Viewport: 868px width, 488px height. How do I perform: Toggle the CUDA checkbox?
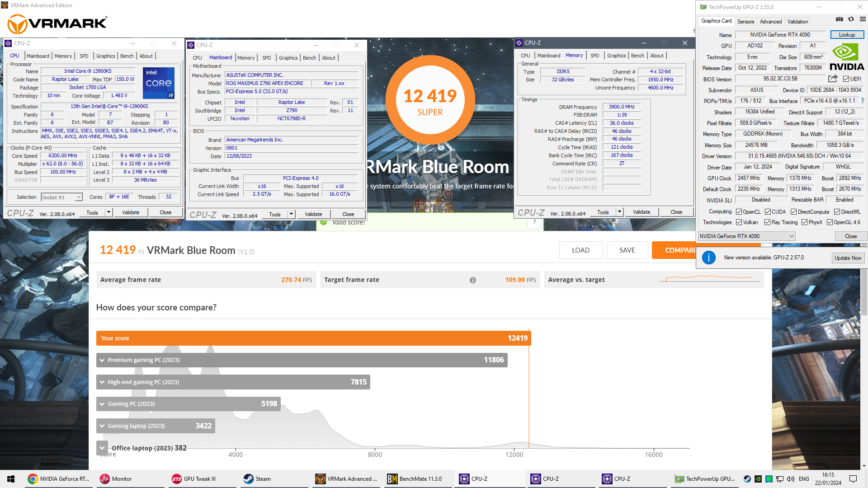[768, 212]
